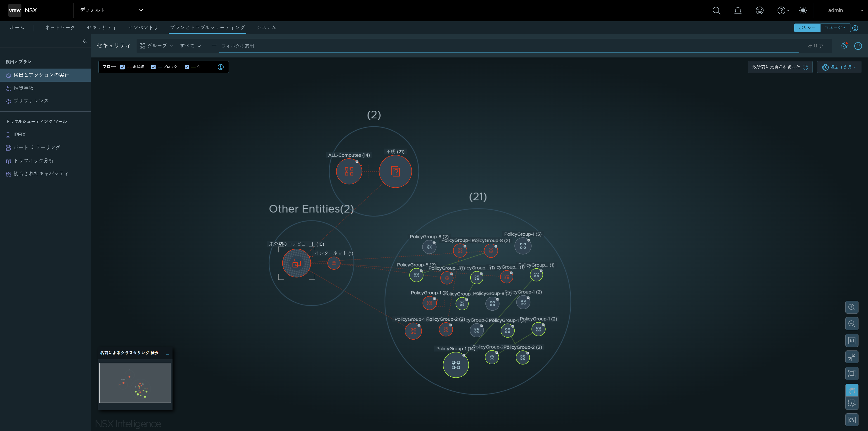This screenshot has width=868, height=431.
Task: Select the ALL-Computes (14) node
Action: 349,171
